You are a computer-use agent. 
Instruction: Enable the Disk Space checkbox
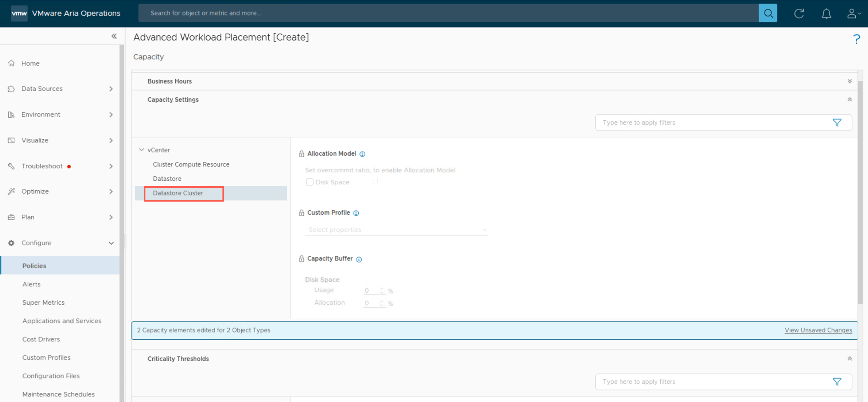pyautogui.click(x=309, y=182)
